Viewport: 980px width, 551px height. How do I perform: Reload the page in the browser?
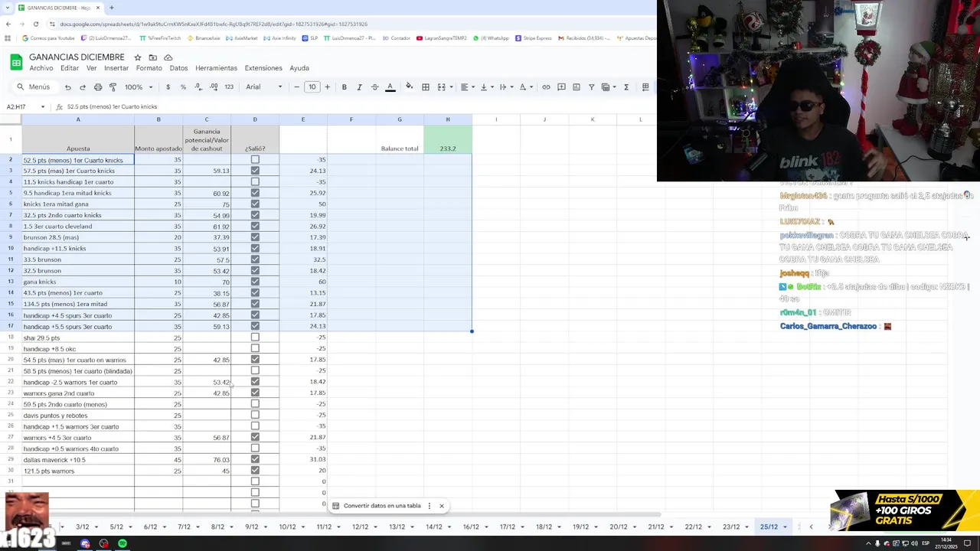(35, 24)
